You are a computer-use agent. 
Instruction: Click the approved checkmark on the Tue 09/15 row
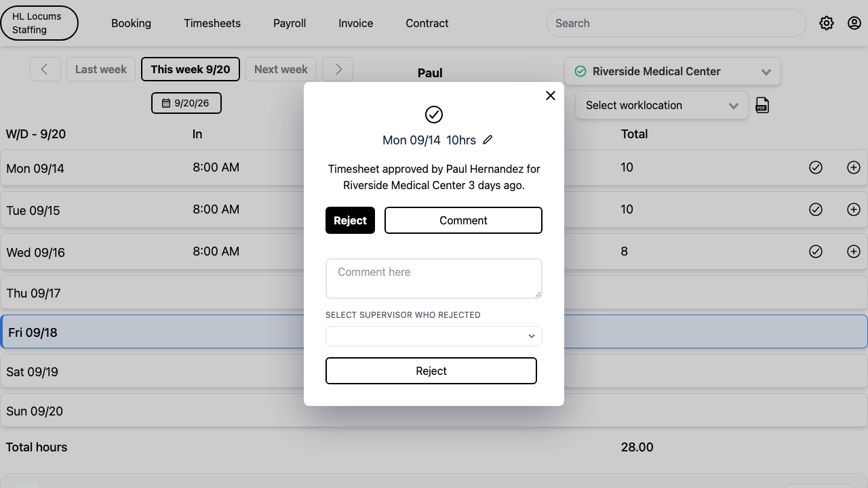[x=816, y=209]
